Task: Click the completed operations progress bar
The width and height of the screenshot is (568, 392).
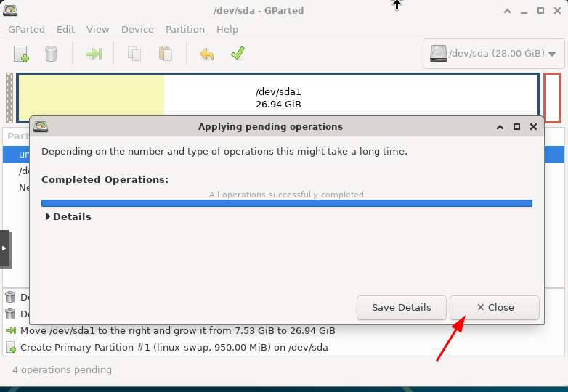Action: 286,203
